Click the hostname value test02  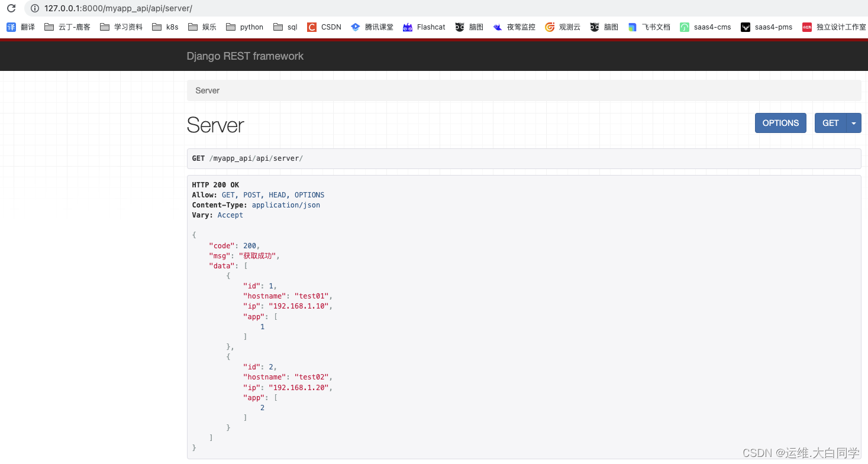(x=311, y=377)
